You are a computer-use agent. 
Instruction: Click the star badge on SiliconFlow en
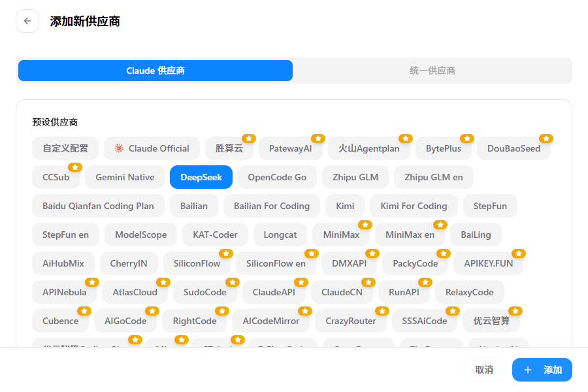pos(312,253)
